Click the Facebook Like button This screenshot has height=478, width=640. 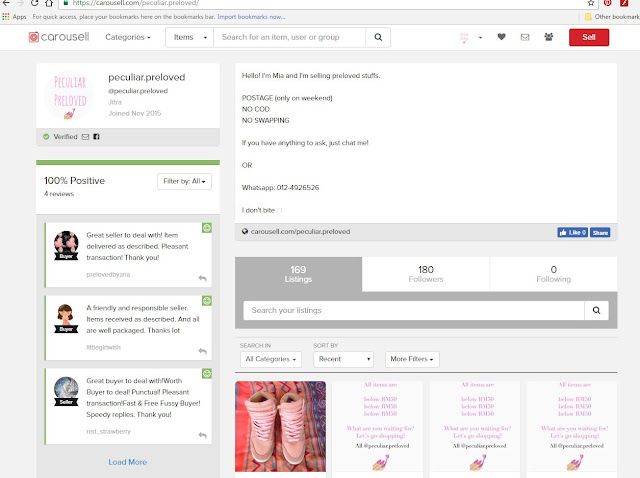(x=572, y=232)
